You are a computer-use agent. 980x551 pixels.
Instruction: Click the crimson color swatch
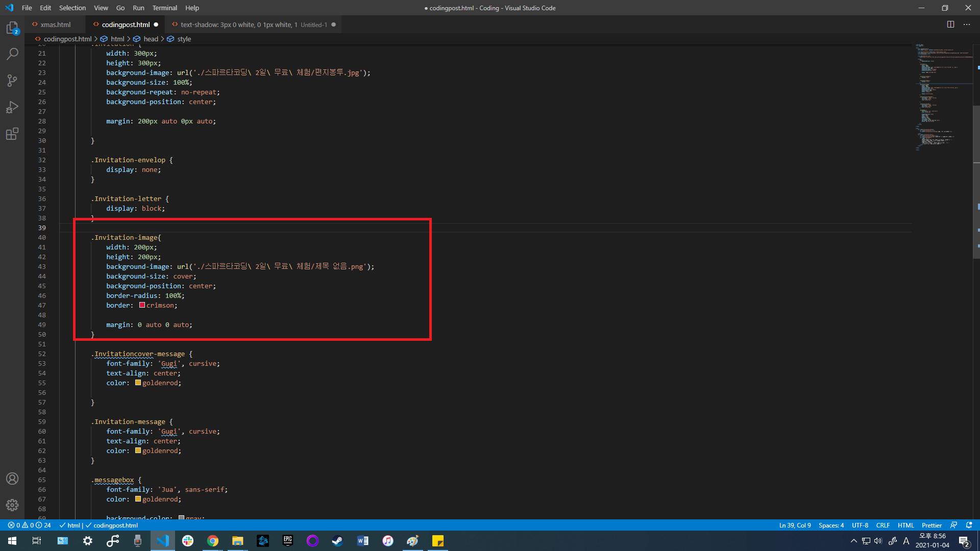pos(142,305)
